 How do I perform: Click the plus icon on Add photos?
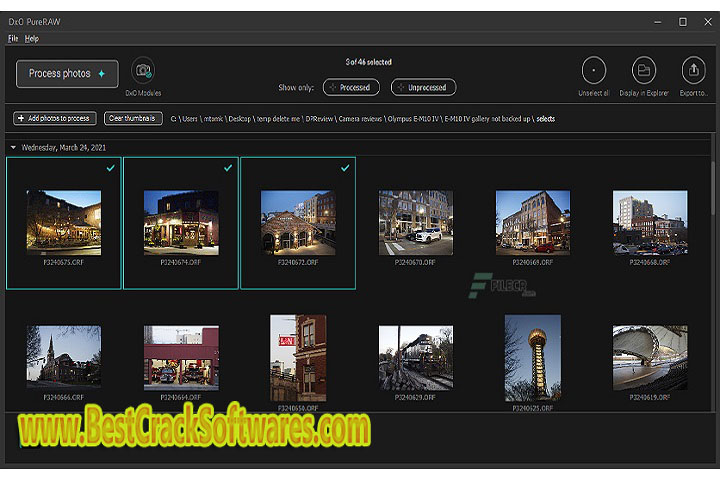[21, 119]
